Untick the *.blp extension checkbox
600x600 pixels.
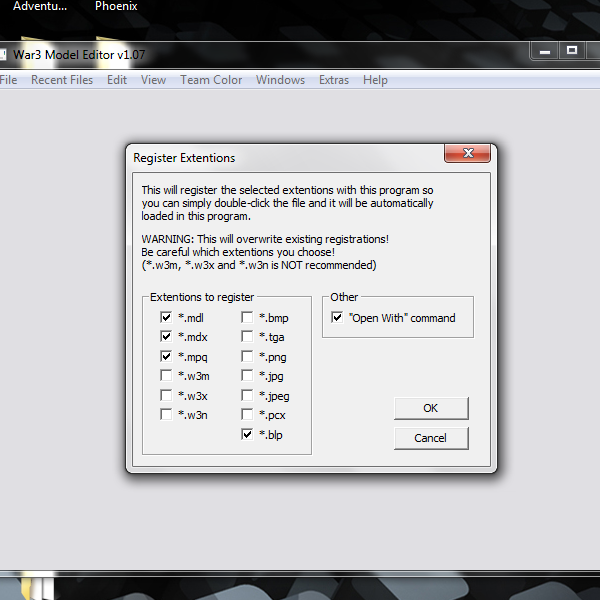247,434
